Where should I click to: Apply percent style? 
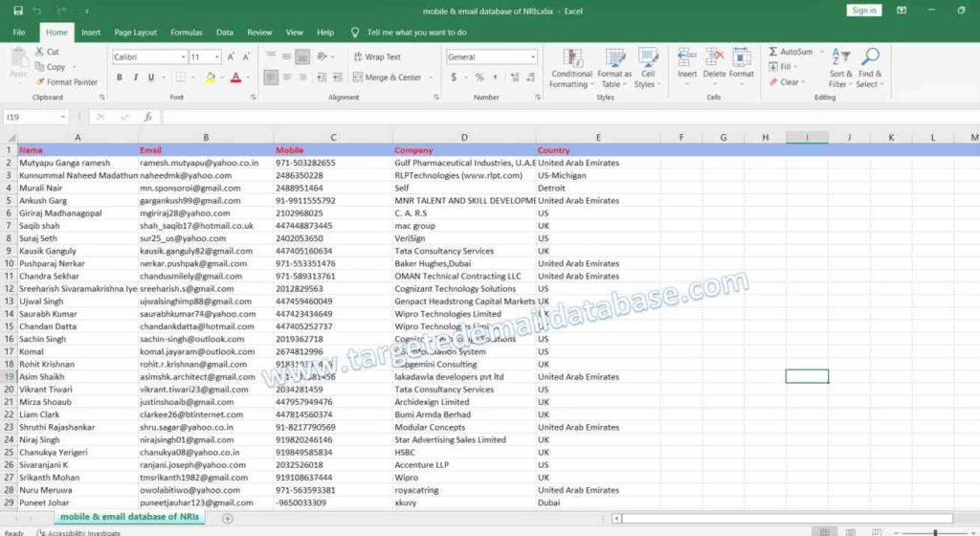click(479, 78)
